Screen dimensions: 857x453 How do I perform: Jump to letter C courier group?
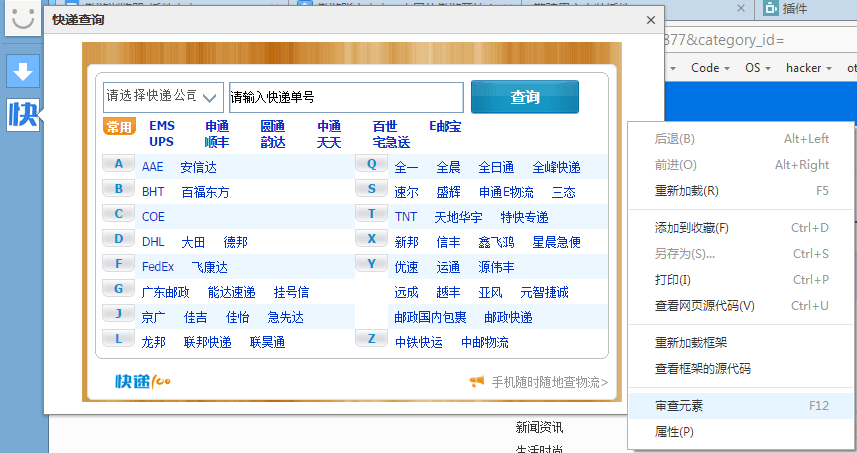[119, 214]
